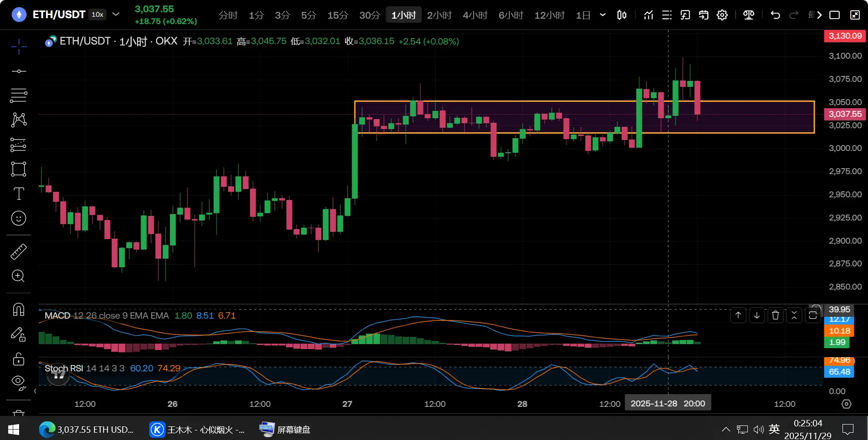This screenshot has height=440, width=868.
Task: Click the 3,130.09 red price label
Action: tap(845, 36)
